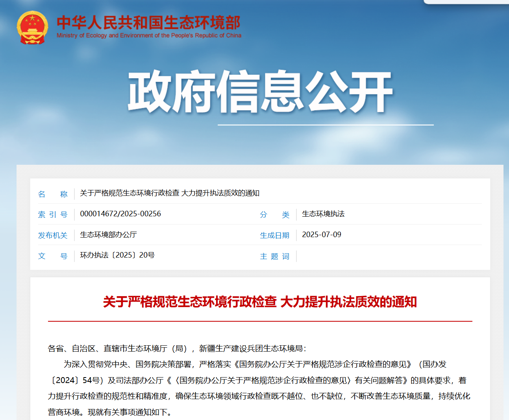Click the 分类 label
This screenshot has width=509, height=420.
274,215
